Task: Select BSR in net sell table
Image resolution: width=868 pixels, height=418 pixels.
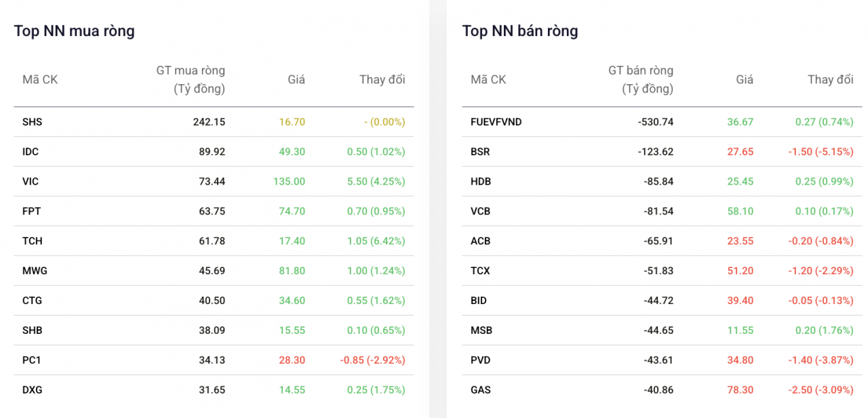Action: click(x=480, y=152)
